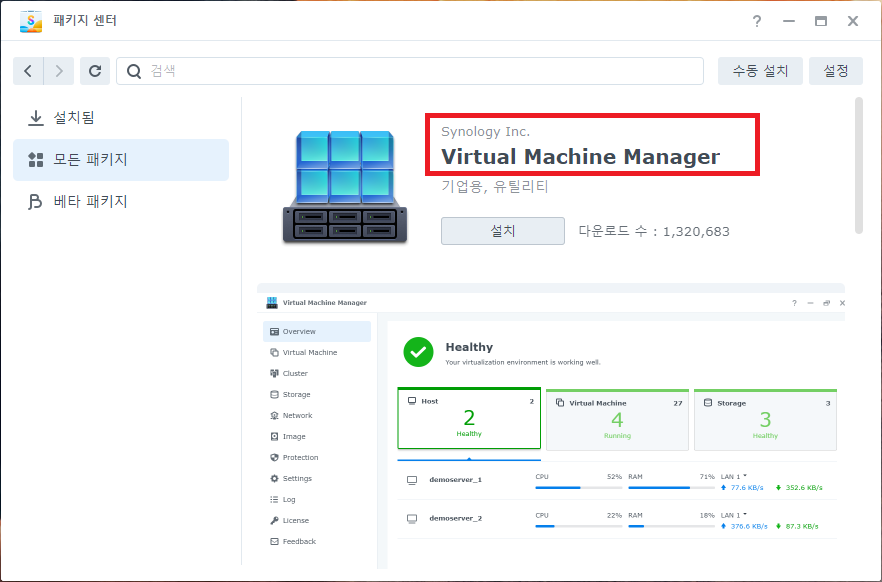Select 모든 패키지 category
The width and height of the screenshot is (882, 582).
coord(121,160)
